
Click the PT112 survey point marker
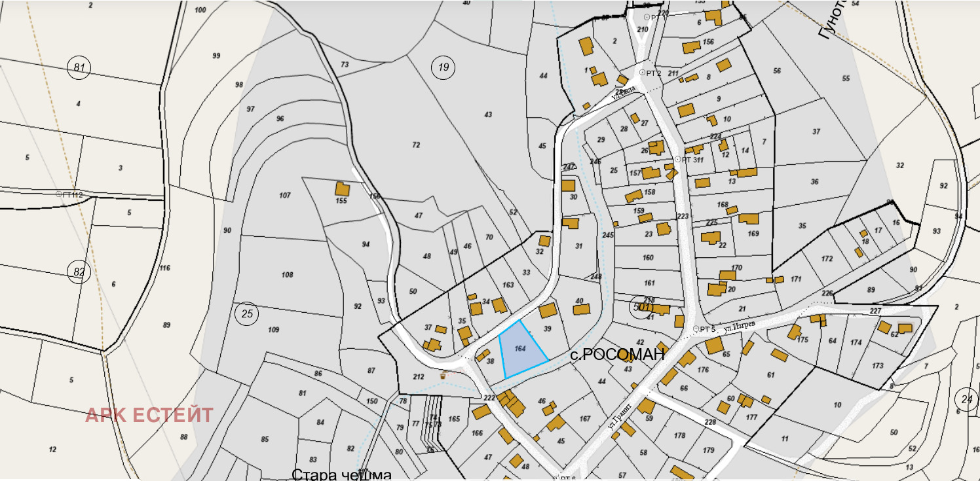coord(59,194)
